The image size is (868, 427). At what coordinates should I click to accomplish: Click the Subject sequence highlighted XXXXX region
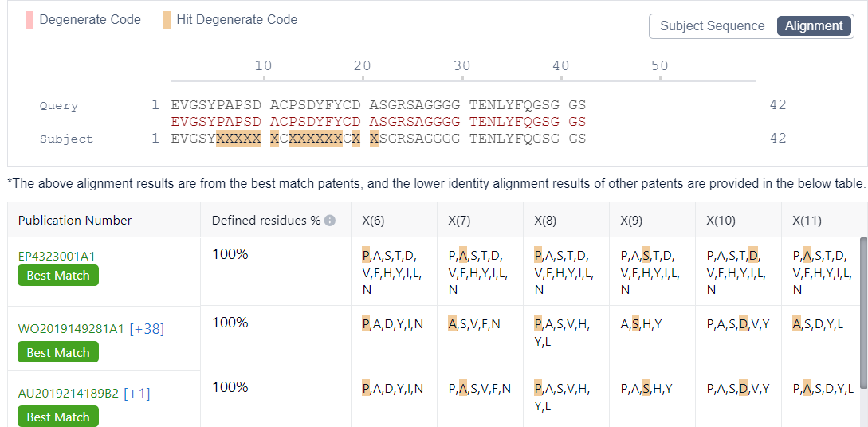click(x=238, y=139)
